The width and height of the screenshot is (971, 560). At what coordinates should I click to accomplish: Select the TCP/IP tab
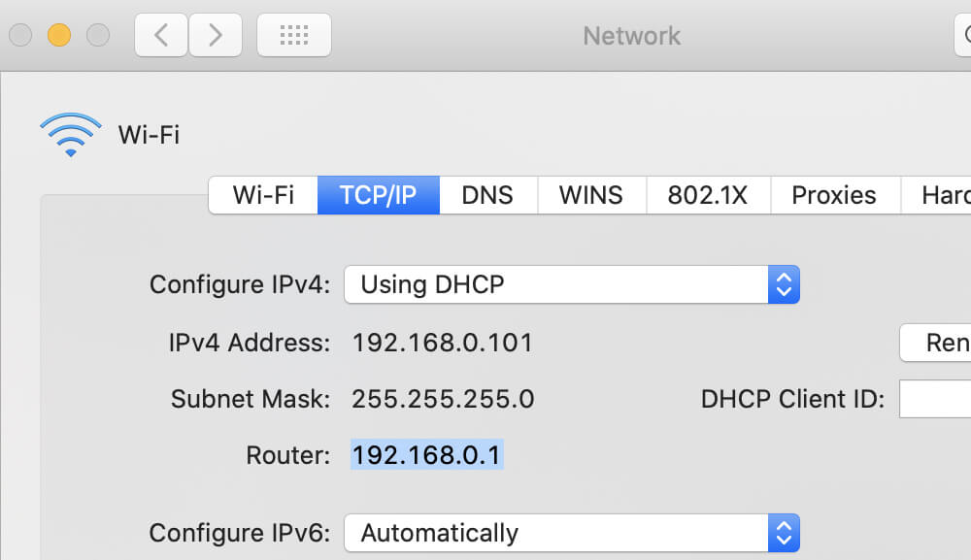pos(378,195)
